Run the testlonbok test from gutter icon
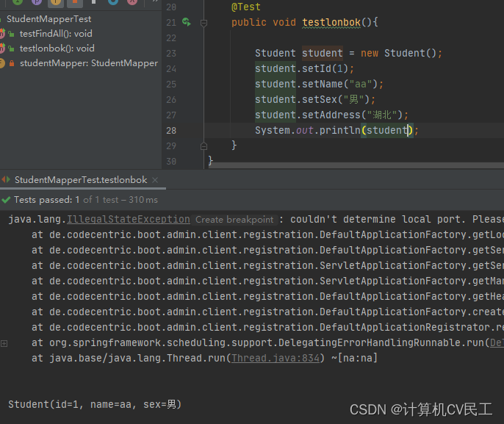 [187, 22]
